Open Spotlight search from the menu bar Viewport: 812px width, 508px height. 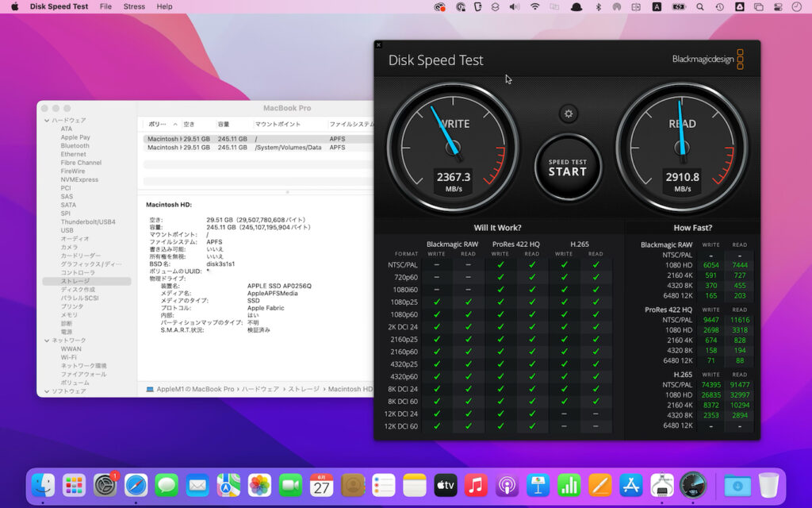pos(700,6)
